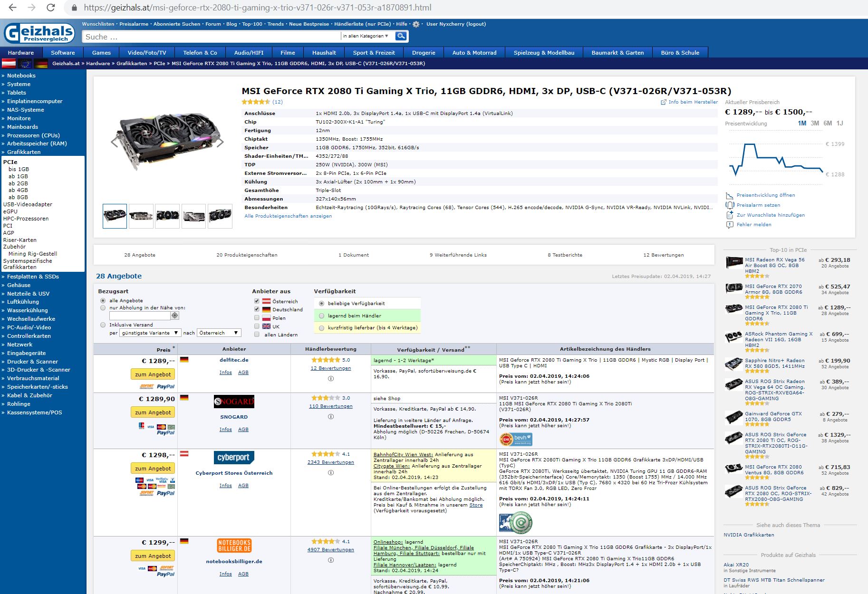Image resolution: width=868 pixels, height=594 pixels.
Task: Click the Zur Wunschliste hinzufügen icon
Action: point(730,215)
